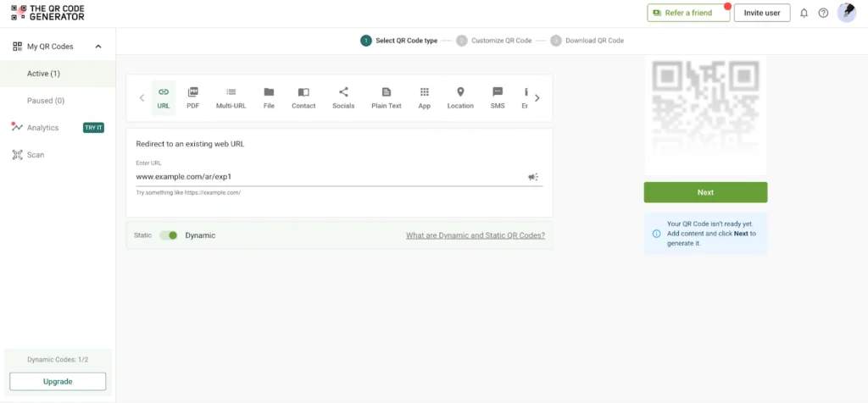868x403 pixels.
Task: Click the Dynamic label beside the switch
Action: tap(200, 235)
